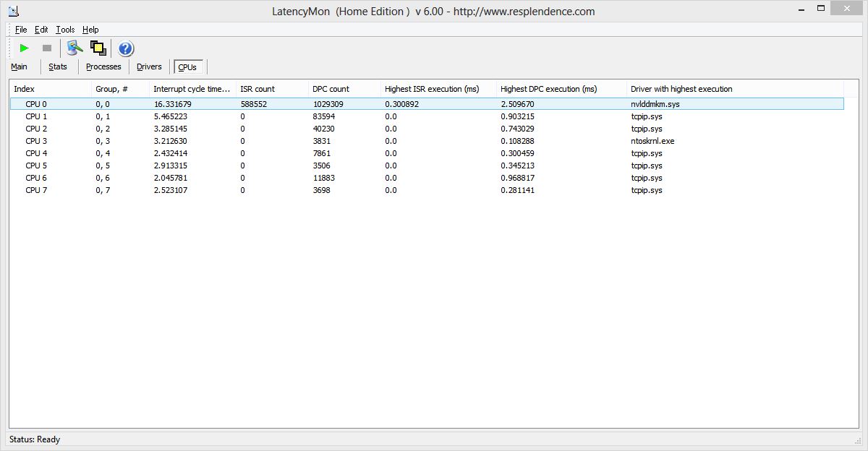
Task: Click the window resize grip in status bar
Action: pyautogui.click(x=858, y=439)
